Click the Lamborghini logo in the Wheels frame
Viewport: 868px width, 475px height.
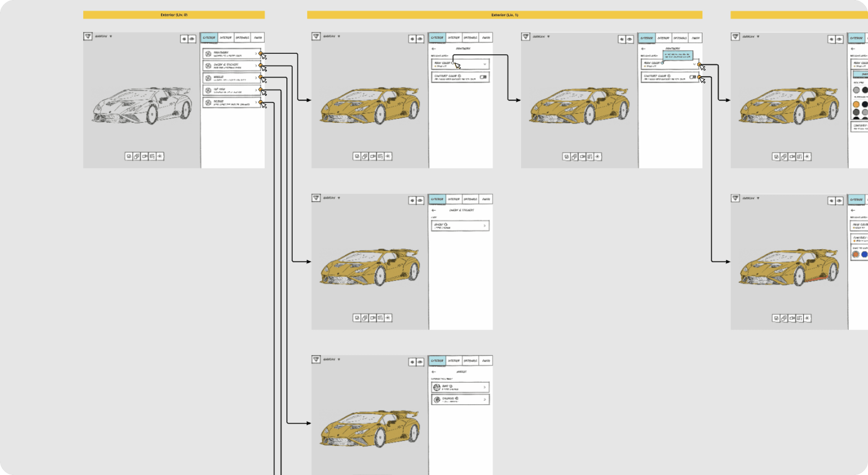316,359
